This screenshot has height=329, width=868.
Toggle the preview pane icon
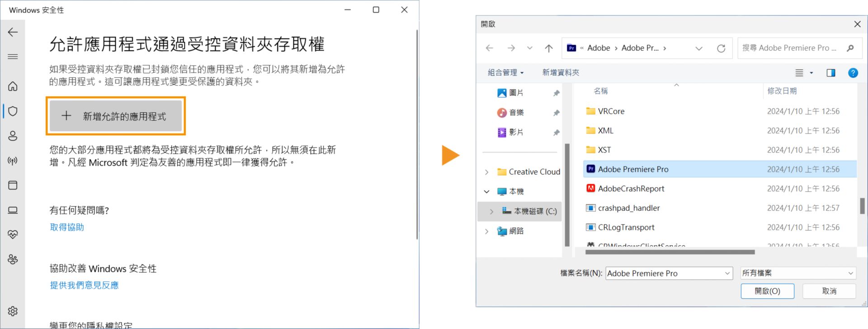click(x=831, y=73)
